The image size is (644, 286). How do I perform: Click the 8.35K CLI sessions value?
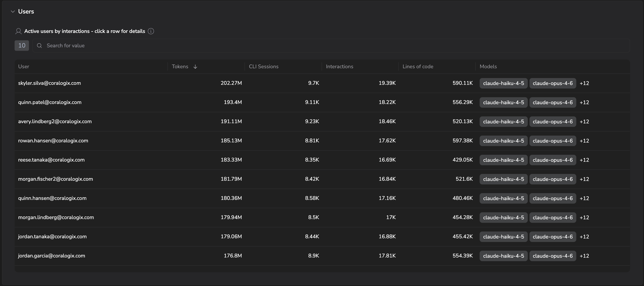coord(312,160)
